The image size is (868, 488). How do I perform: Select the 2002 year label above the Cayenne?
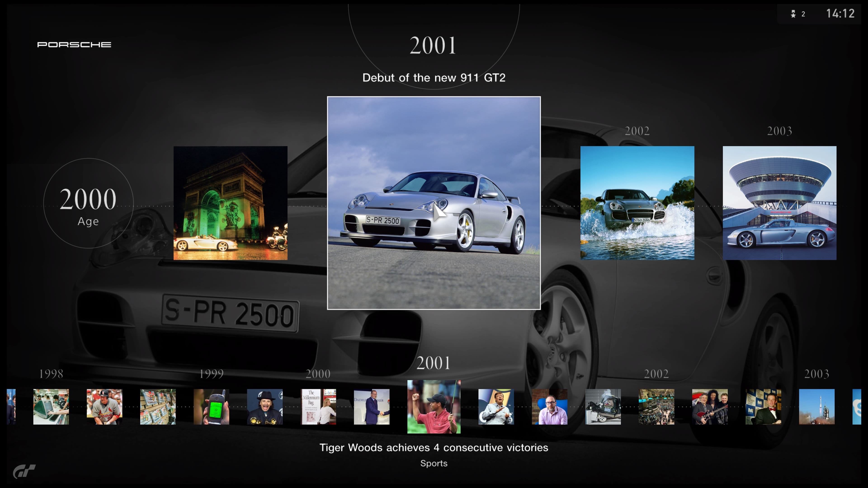(x=637, y=131)
